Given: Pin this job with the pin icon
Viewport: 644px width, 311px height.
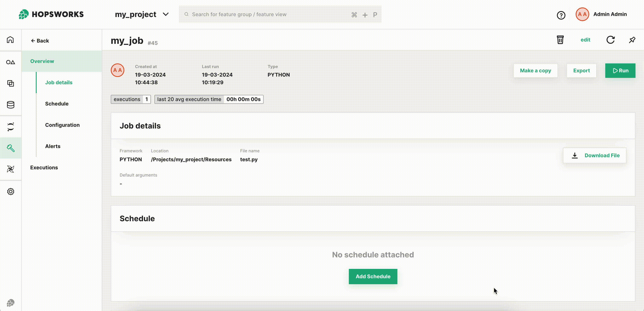Looking at the screenshot, I should point(632,40).
